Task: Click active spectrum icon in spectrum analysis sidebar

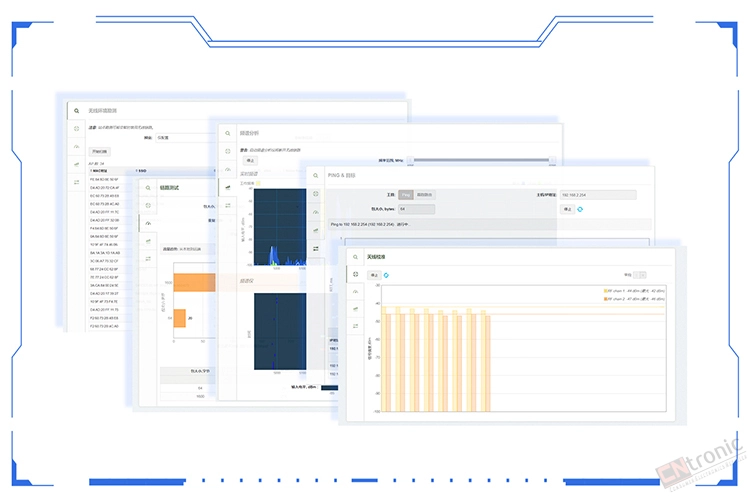Action: (x=228, y=187)
